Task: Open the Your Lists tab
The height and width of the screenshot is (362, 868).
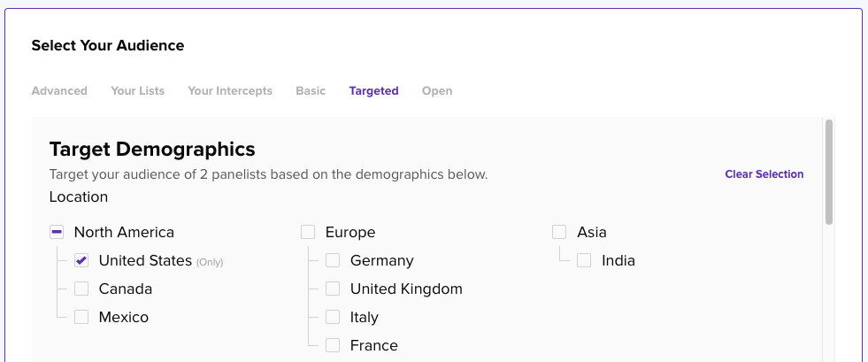Action: pos(137,91)
